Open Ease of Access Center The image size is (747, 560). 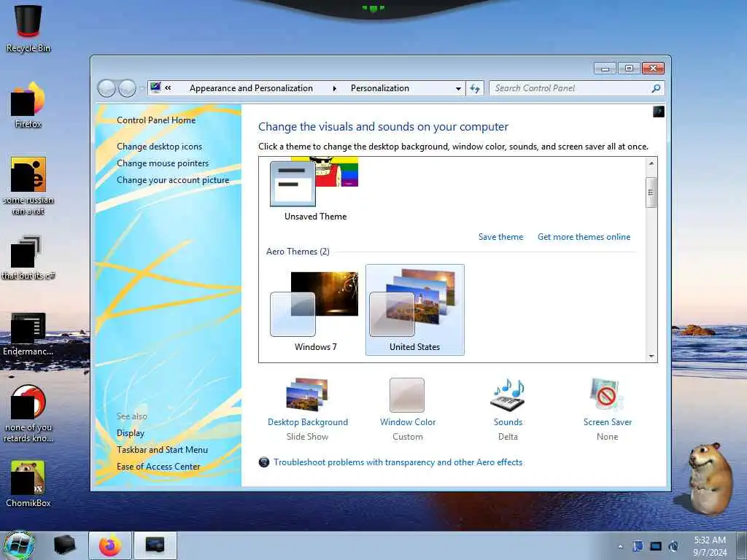point(158,467)
